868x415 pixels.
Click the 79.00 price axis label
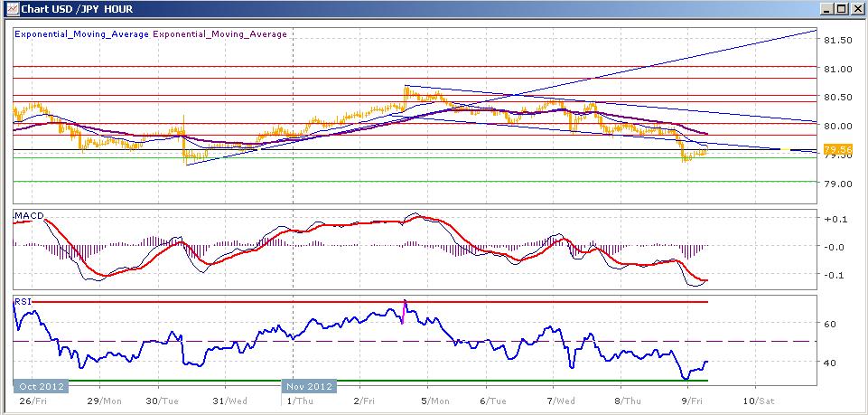[x=837, y=184]
